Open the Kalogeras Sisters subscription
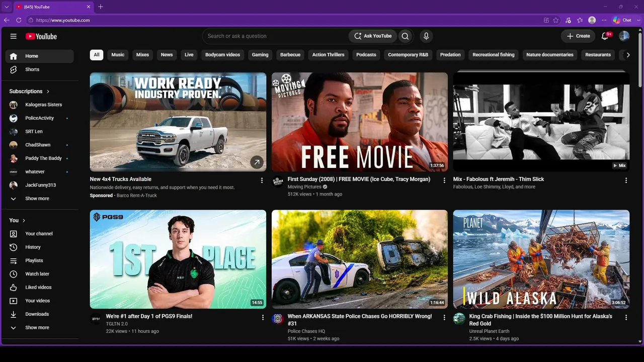 click(40, 105)
